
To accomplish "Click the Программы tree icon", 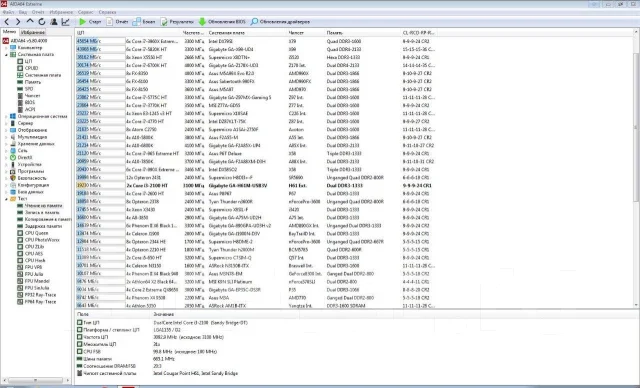I will (13, 171).
